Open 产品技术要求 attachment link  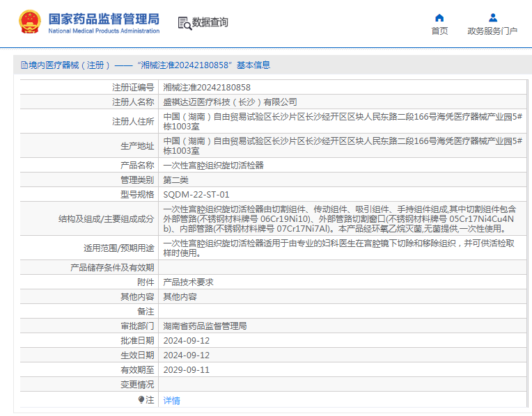[x=188, y=282]
